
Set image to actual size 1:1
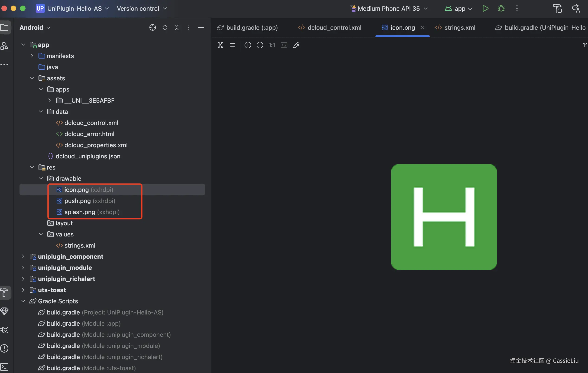(x=272, y=45)
